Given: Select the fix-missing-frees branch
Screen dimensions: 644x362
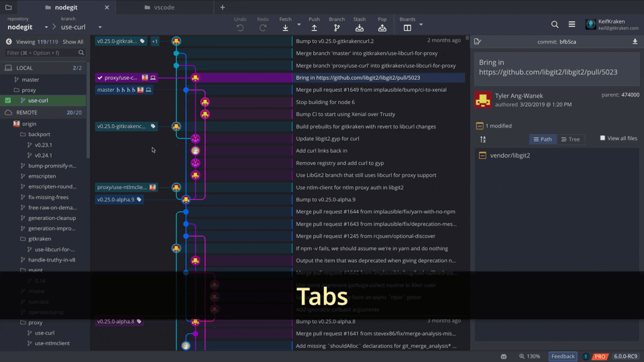Looking at the screenshot, I should 48,197.
